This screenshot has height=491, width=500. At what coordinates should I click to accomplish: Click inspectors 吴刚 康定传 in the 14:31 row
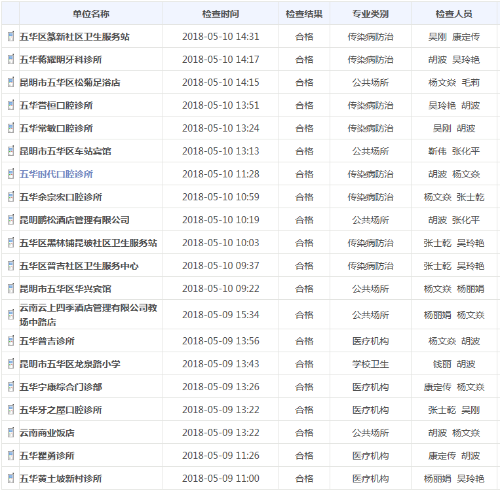tap(454, 36)
